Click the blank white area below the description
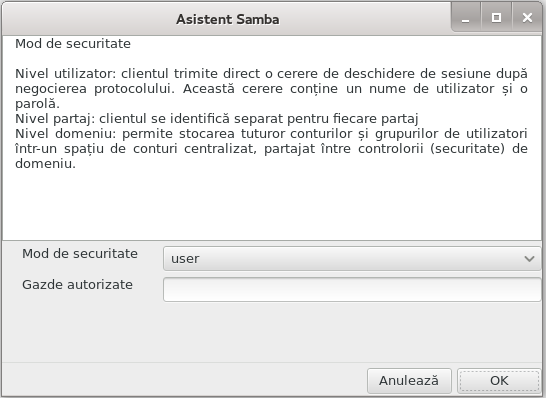Screen dimensions: 546x398 coord(271,205)
